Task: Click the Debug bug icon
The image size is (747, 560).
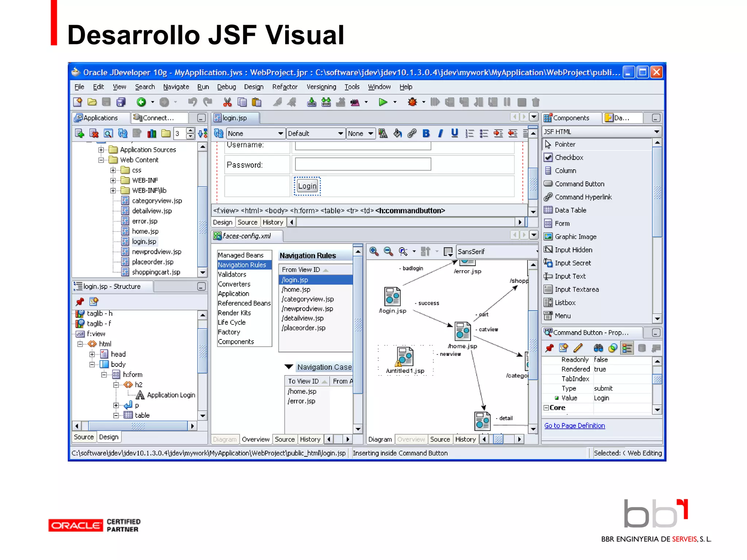Action: coord(413,102)
